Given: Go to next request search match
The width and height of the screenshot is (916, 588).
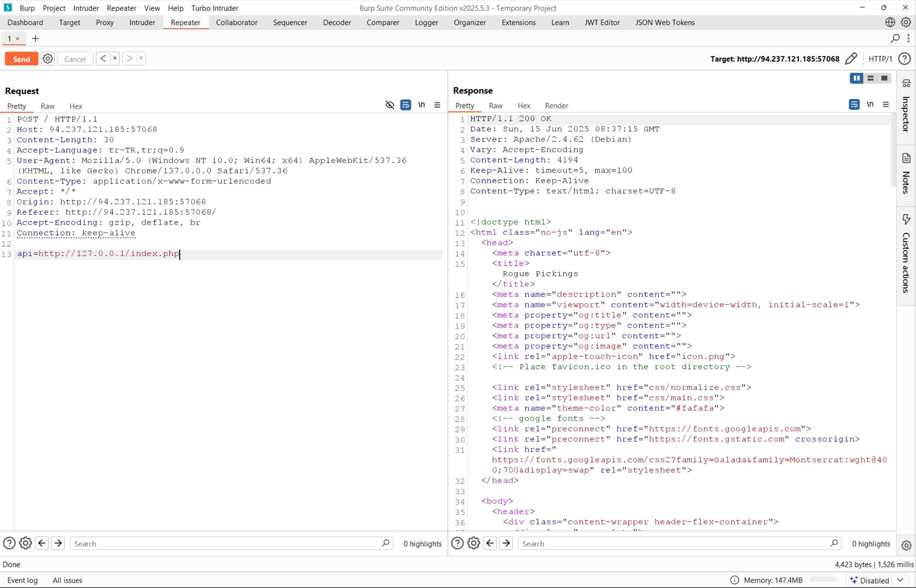Looking at the screenshot, I should (58, 543).
